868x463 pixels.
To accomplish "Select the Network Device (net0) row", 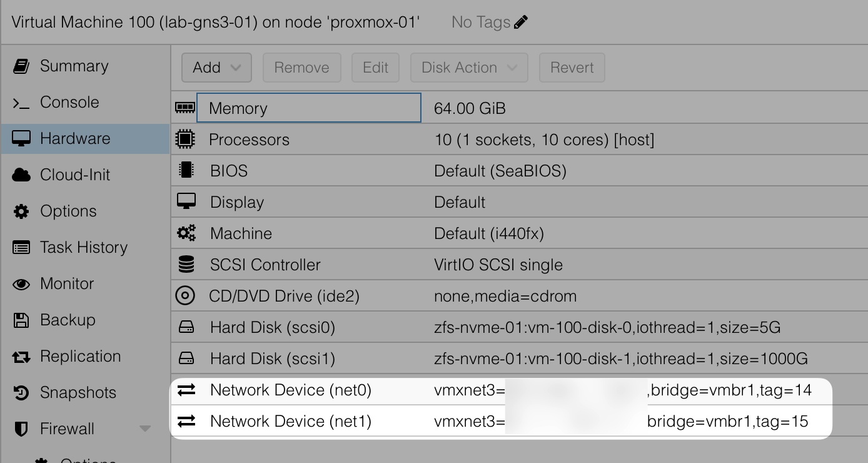I will coord(291,390).
